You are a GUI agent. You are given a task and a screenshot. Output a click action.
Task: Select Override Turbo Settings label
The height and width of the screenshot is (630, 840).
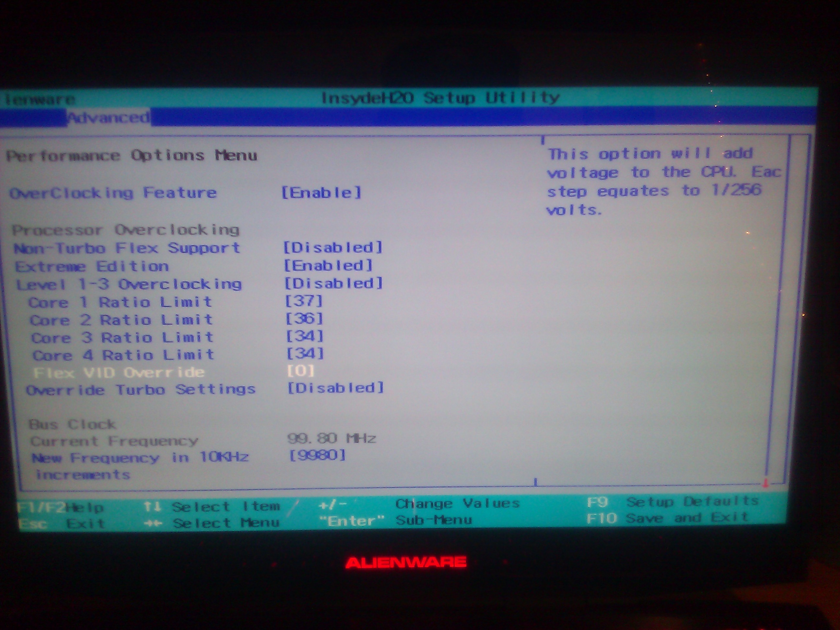coord(141,390)
